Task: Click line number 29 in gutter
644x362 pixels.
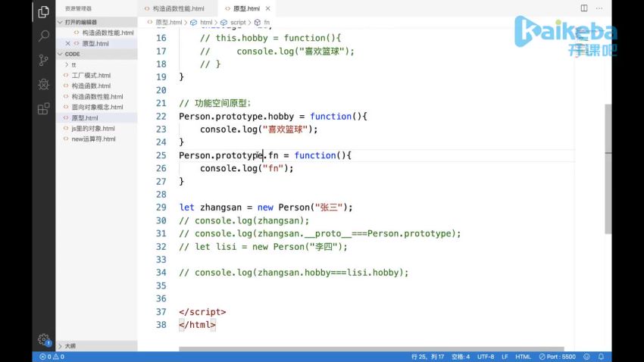Action: coord(161,208)
